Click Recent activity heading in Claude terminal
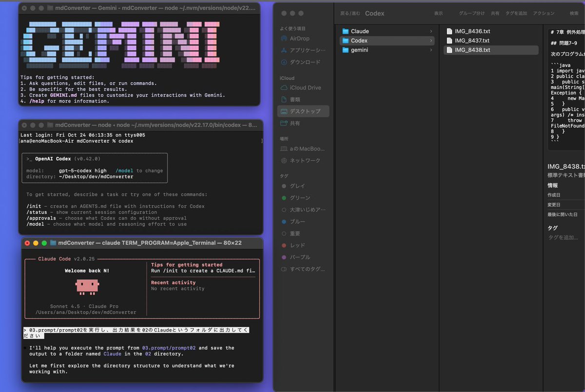This screenshot has width=585, height=392. coord(173,282)
